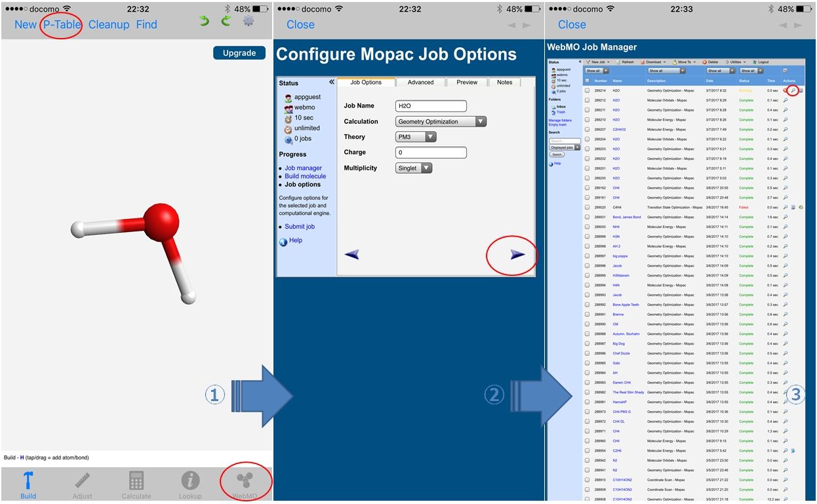Screen dimensions: 817x504
Task: Open Utilities dropdown menu
Action: (x=736, y=62)
